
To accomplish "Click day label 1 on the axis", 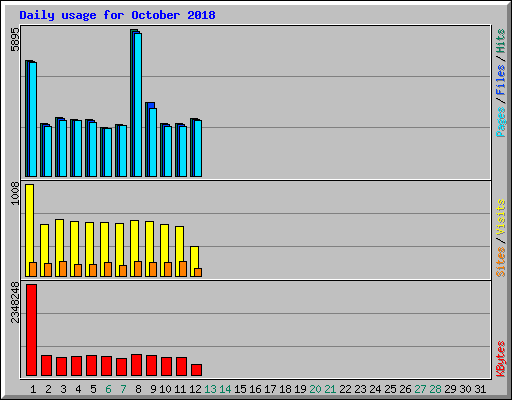I will [x=33, y=389].
